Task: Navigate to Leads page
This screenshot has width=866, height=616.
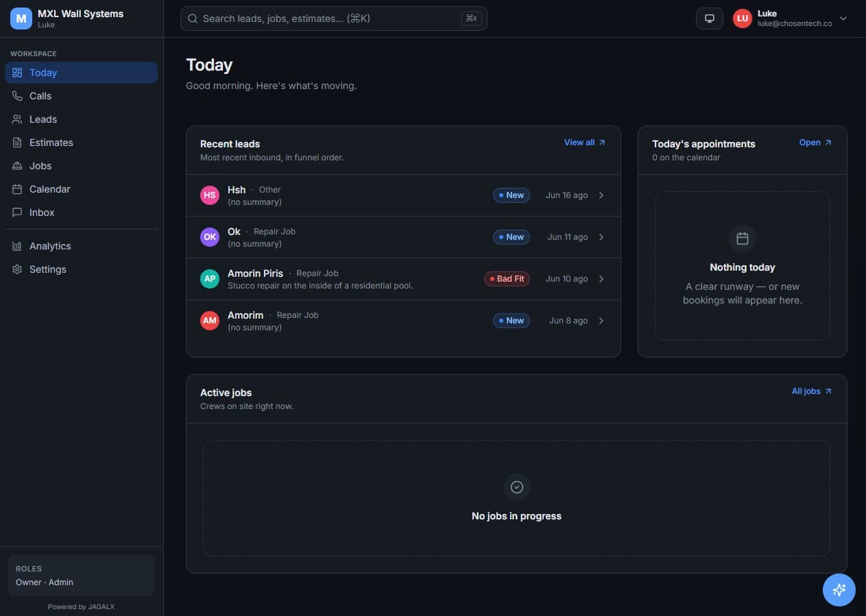Action: pos(81,119)
